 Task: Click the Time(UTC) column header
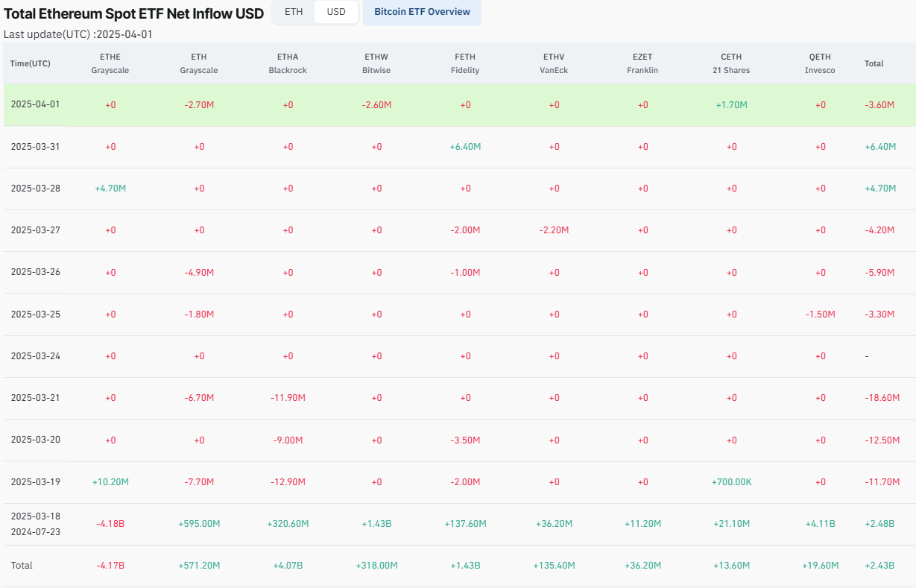31,63
